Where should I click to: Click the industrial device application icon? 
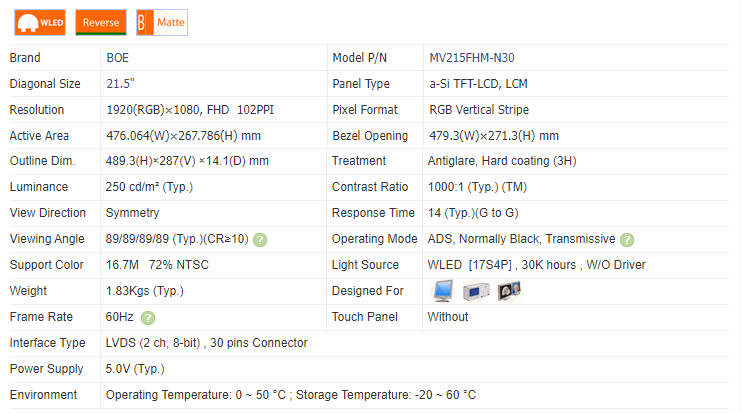click(476, 291)
